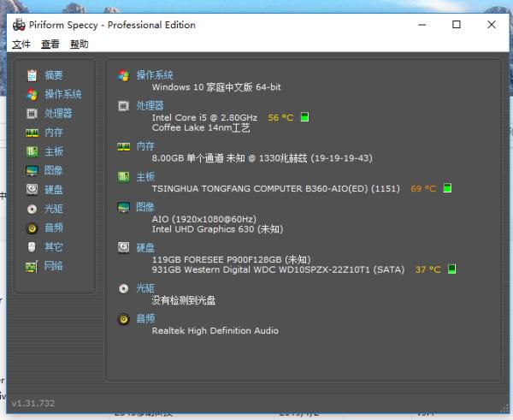Screen dimensions: 513x420
Task: Select the 音频 speaker sidebar icon
Action: (x=32, y=228)
